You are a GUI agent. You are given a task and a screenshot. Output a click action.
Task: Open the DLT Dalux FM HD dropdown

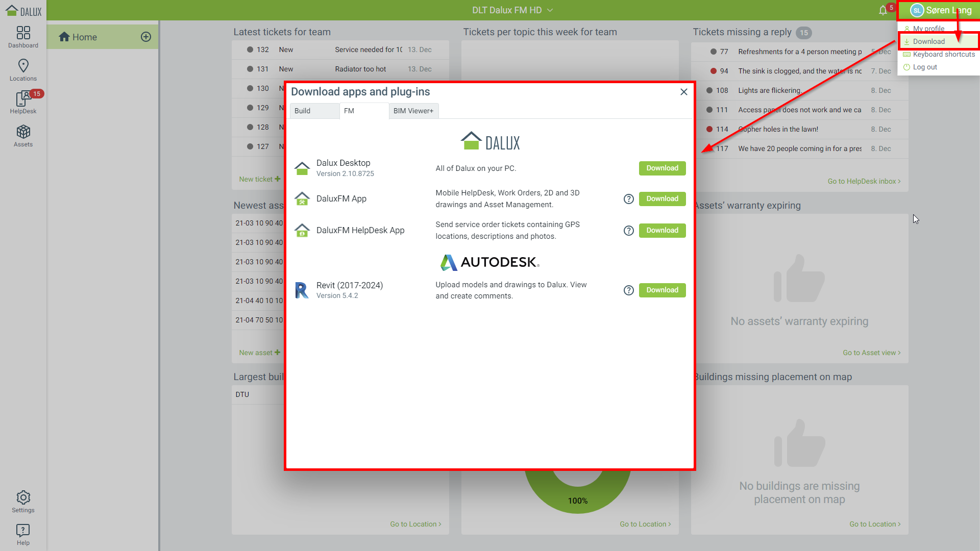click(x=512, y=10)
